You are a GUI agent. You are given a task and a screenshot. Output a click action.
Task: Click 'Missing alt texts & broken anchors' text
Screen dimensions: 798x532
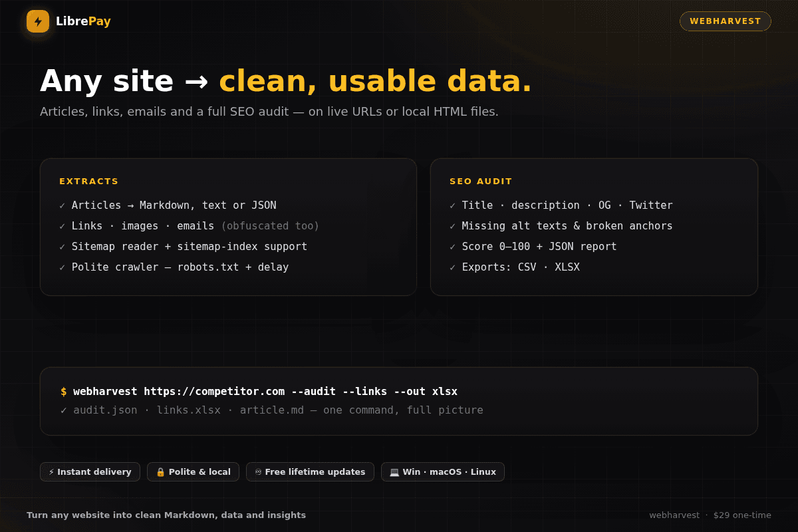click(x=567, y=226)
